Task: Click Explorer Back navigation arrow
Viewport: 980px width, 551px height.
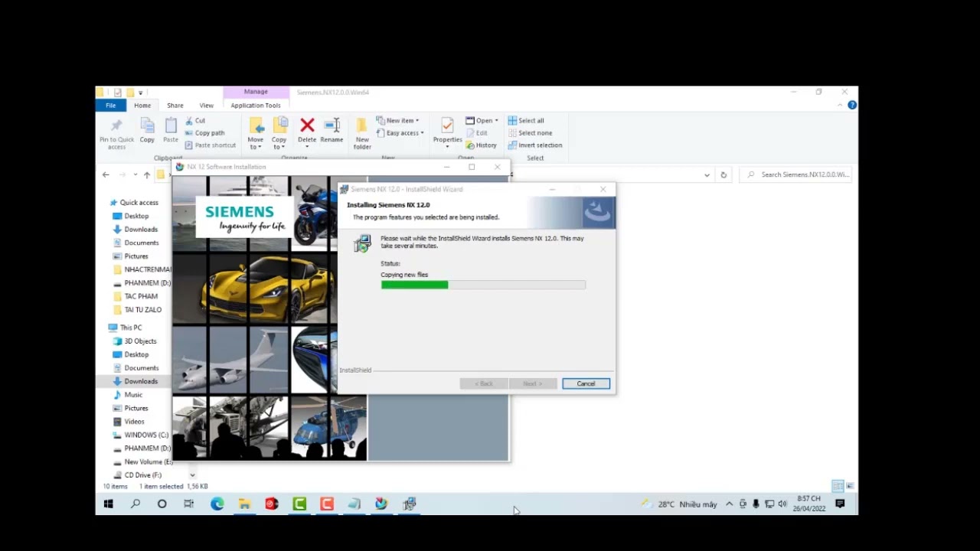Action: 106,174
